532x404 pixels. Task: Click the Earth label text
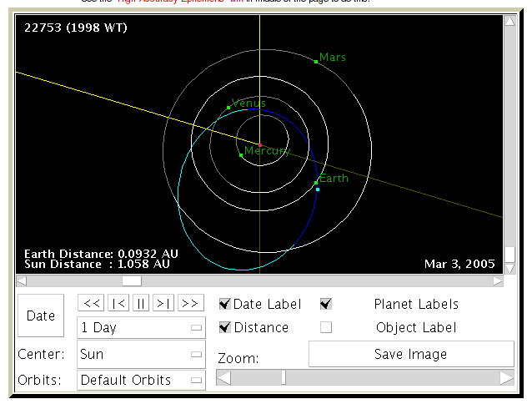[x=334, y=179]
